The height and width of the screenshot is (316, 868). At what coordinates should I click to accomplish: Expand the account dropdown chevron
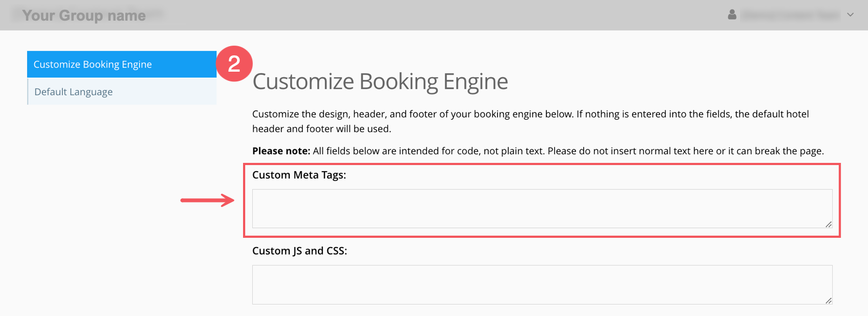pyautogui.click(x=850, y=15)
